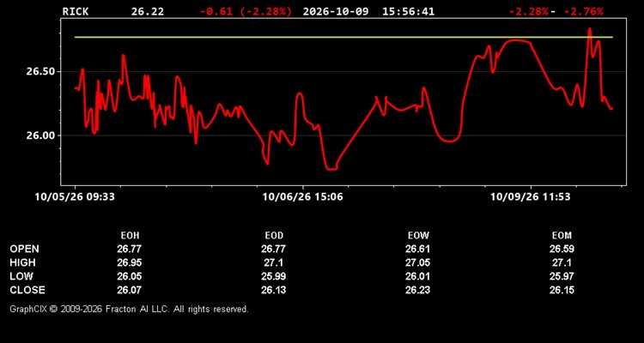
Task: Click the RICK ticker symbol
Action: [76, 11]
